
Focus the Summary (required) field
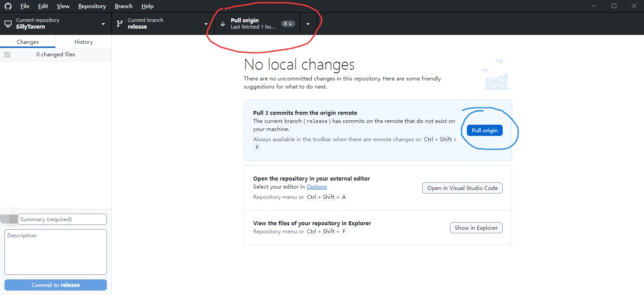point(63,219)
